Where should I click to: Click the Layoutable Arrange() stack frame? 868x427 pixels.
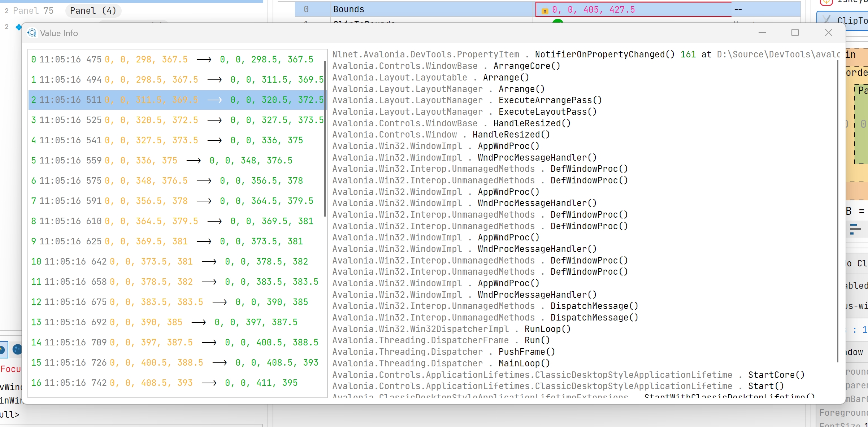click(431, 78)
